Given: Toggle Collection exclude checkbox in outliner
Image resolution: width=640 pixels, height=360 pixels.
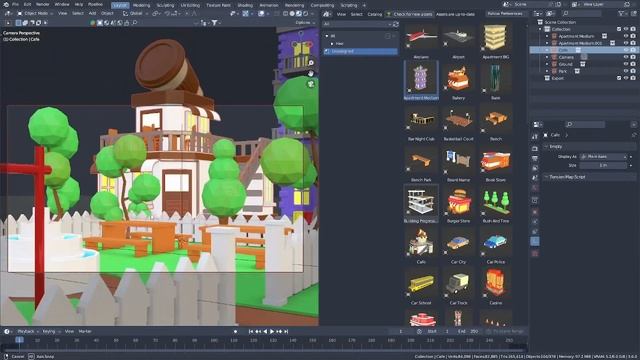Looking at the screenshot, I should 619,29.
